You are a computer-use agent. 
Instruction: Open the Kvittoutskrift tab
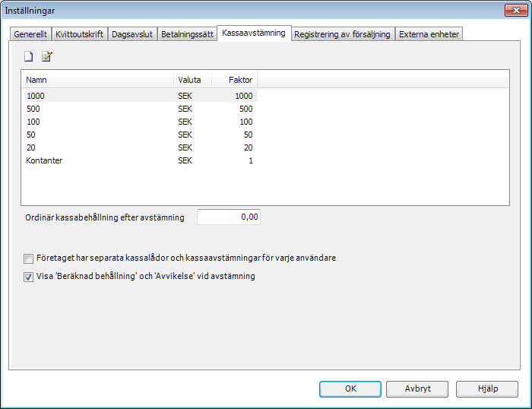[x=79, y=34]
